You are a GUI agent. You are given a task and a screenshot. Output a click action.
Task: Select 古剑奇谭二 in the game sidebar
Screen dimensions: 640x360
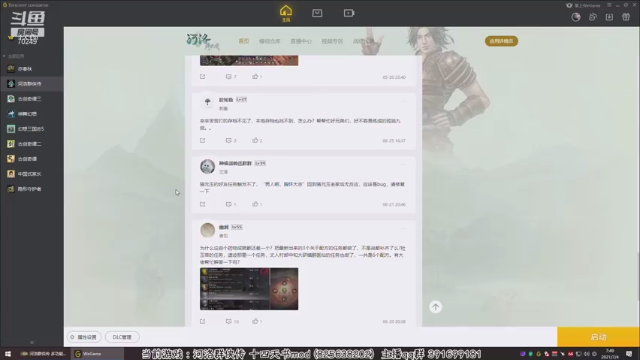pyautogui.click(x=31, y=144)
